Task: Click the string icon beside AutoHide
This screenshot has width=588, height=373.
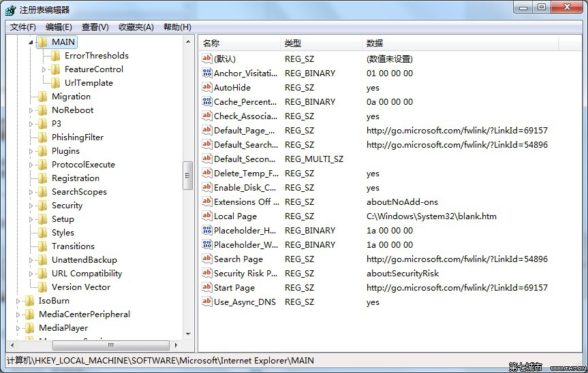Action: 207,87
